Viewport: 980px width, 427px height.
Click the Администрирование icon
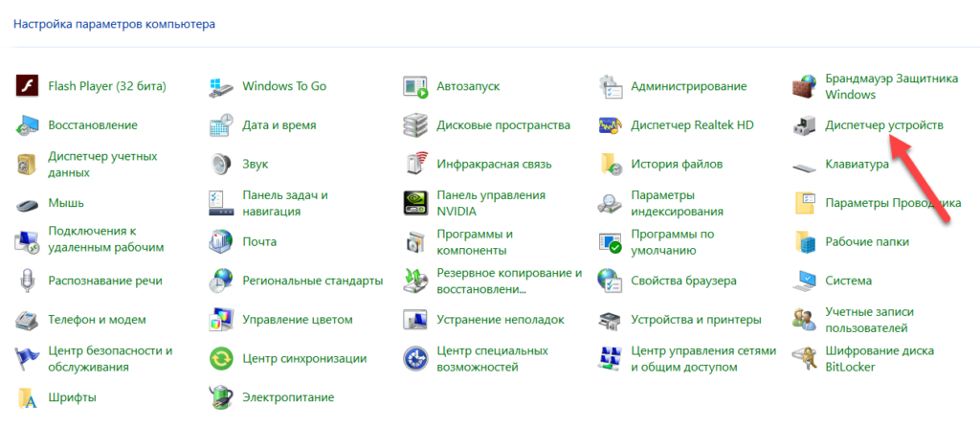(610, 86)
